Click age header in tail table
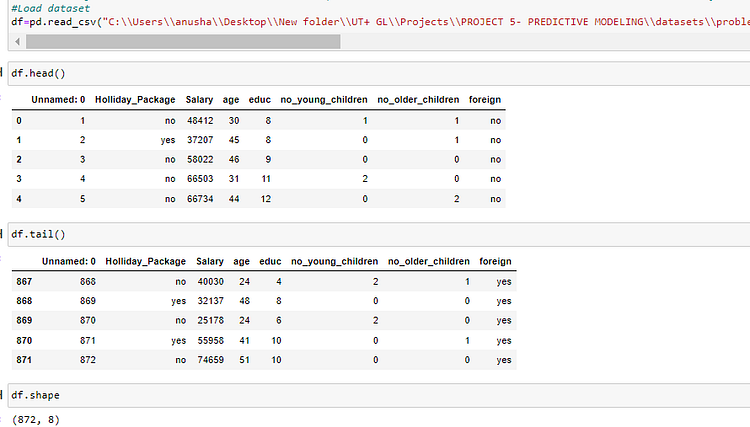The height and width of the screenshot is (427, 750). [x=242, y=261]
